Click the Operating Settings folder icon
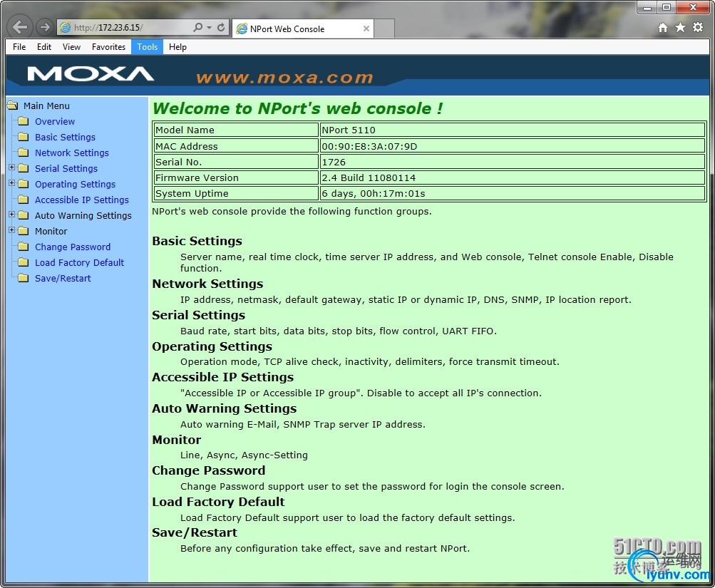This screenshot has height=588, width=715. click(x=24, y=184)
